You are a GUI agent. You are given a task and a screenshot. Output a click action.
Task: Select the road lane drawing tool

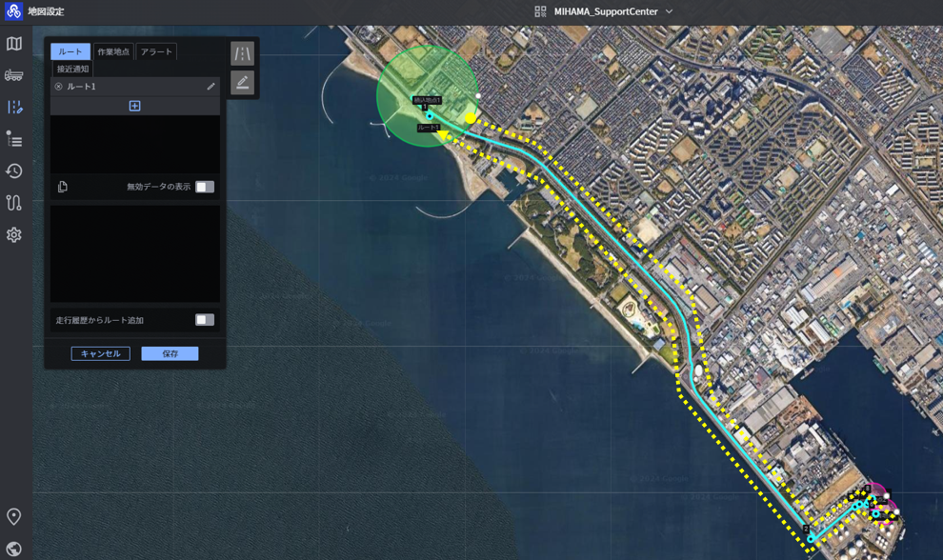point(242,54)
